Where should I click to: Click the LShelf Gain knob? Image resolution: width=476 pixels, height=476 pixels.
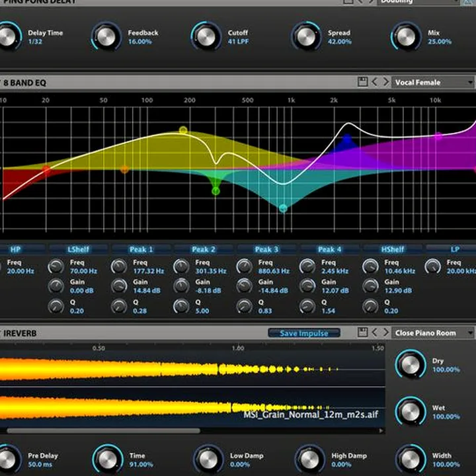tap(56, 286)
